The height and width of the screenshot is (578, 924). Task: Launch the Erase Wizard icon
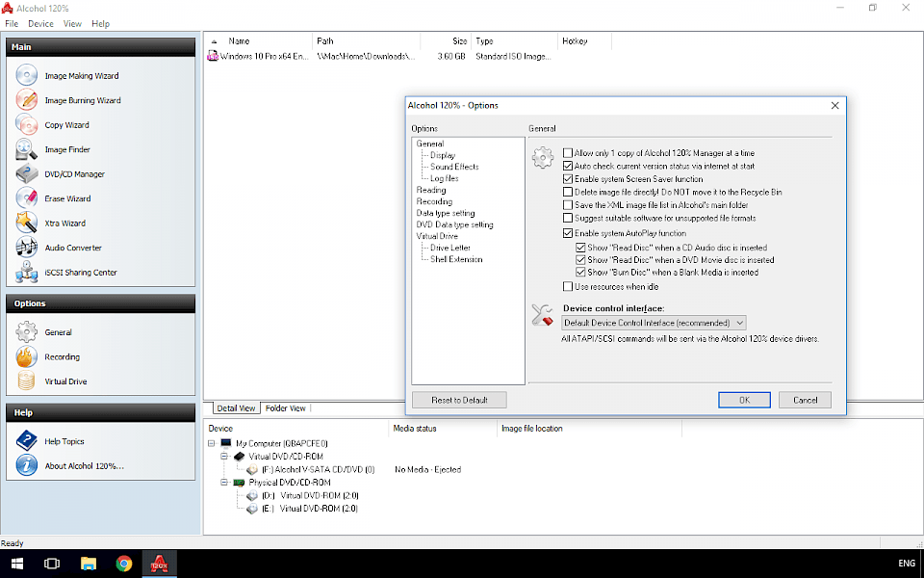pos(27,198)
